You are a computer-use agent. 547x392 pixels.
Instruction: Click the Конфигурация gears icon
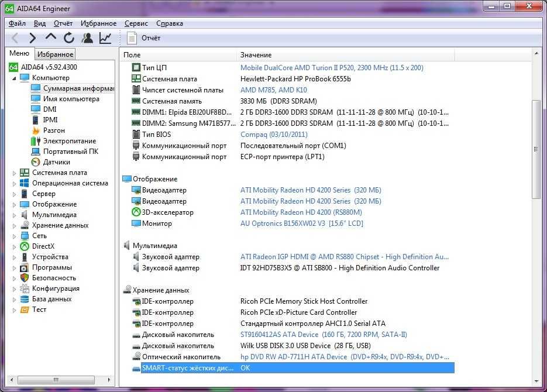point(25,288)
